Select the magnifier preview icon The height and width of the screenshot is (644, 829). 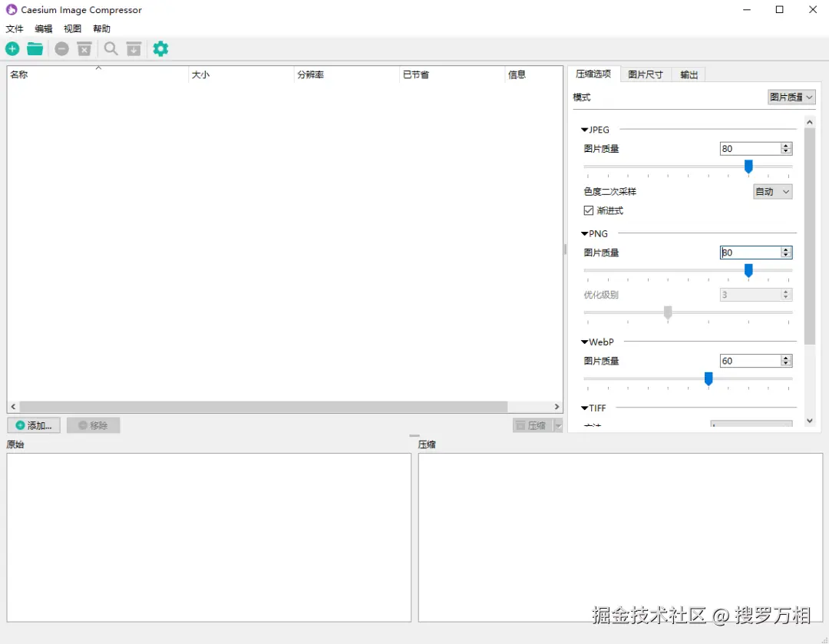111,48
